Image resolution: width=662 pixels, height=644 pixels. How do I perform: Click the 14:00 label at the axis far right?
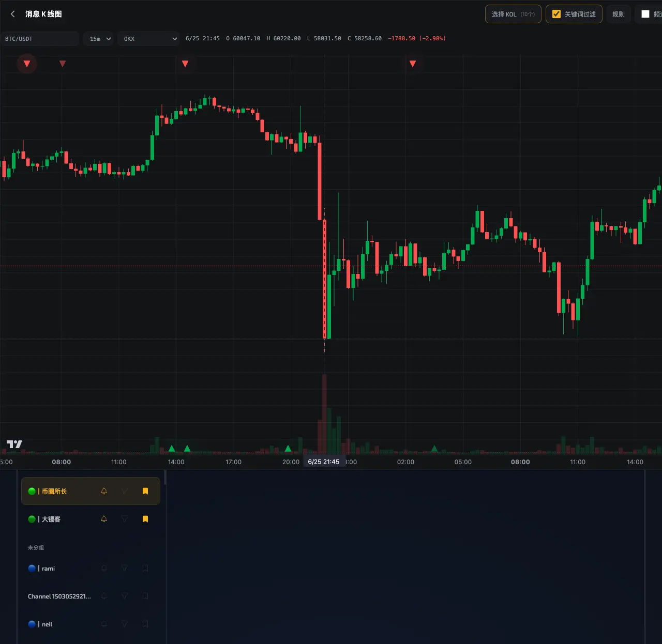[635, 462]
